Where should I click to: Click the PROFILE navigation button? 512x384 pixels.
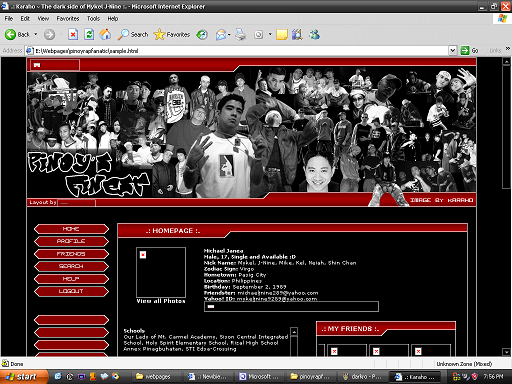click(71, 241)
